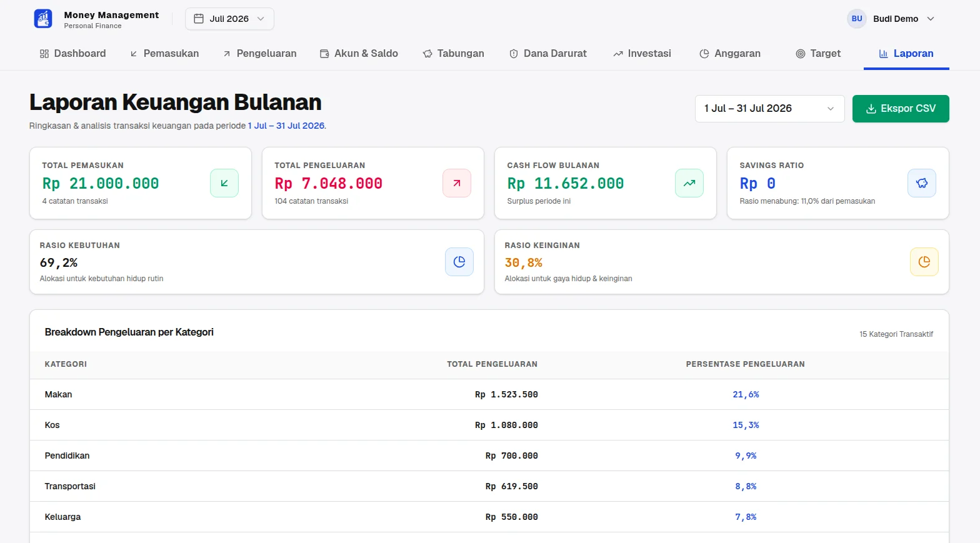This screenshot has height=543, width=980.
Task: Open the Juli 2026 month selector
Action: coord(229,19)
